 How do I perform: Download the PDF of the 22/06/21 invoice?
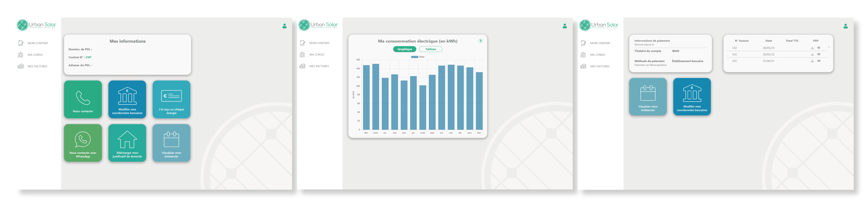click(812, 61)
